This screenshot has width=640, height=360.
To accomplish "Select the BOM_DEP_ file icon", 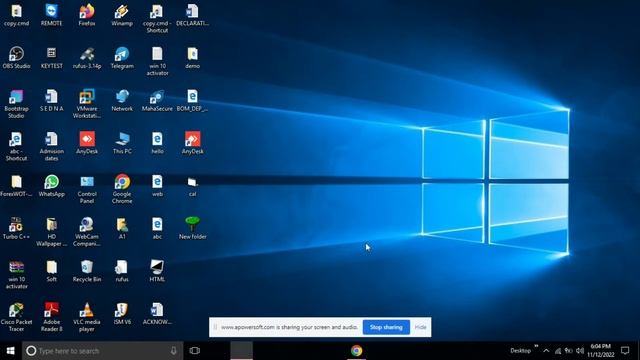I will [193, 101].
